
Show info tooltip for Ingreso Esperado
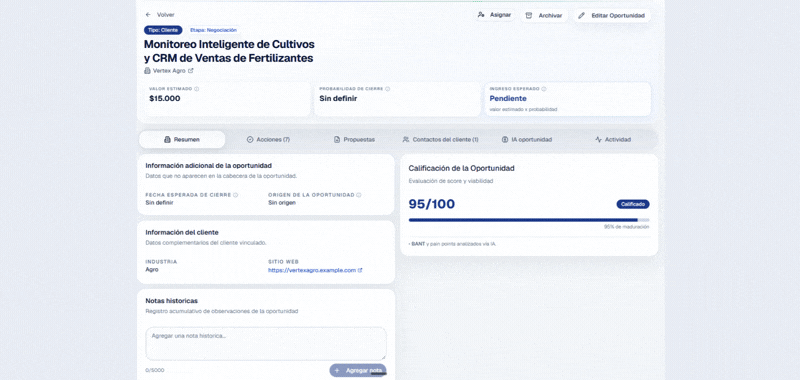click(x=543, y=89)
